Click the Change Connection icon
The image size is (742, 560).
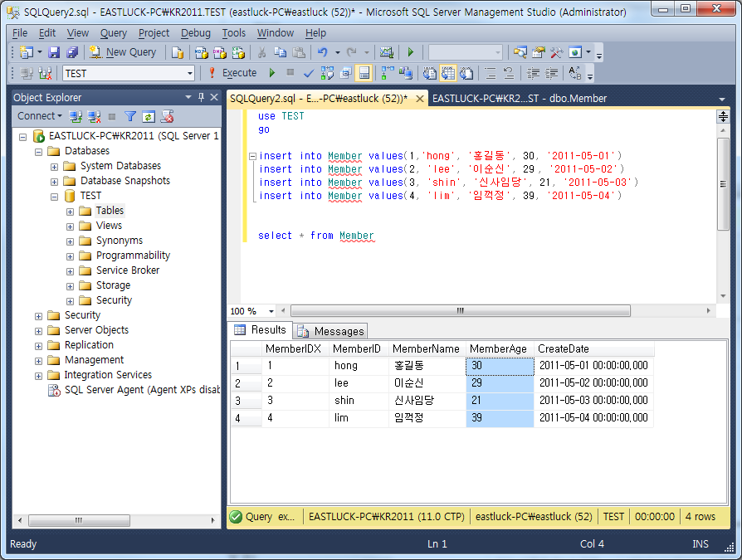pyautogui.click(x=45, y=73)
